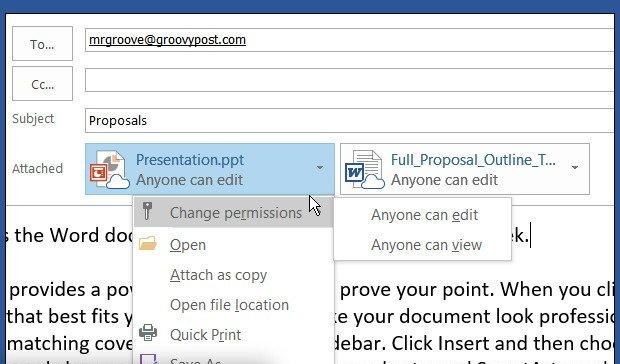Click body text 'prove your point'

tap(417, 290)
